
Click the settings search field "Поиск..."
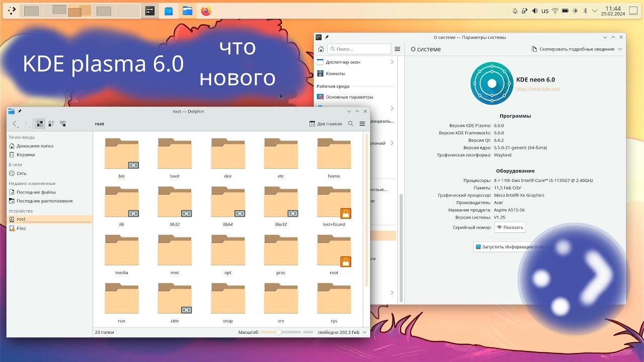tap(359, 49)
